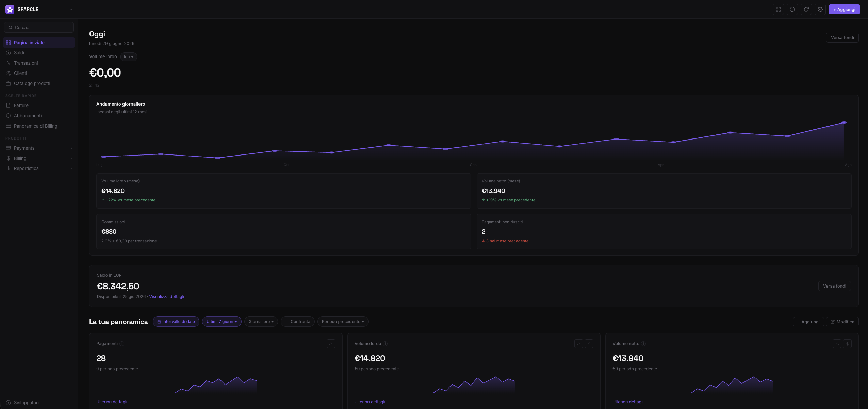This screenshot has width=868, height=409.
Task: Open Sviluppatori at the sidebar bottom
Action: [x=39, y=403]
